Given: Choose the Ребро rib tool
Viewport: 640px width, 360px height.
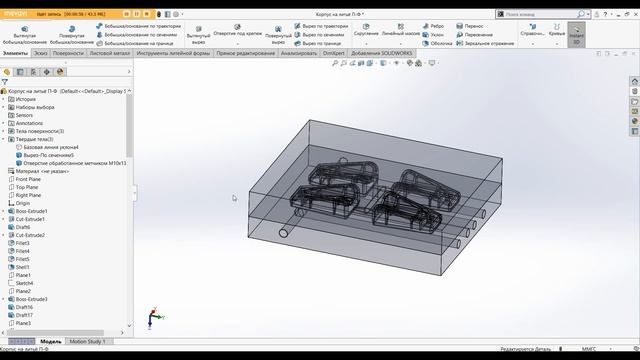Looking at the screenshot, I should 433,26.
